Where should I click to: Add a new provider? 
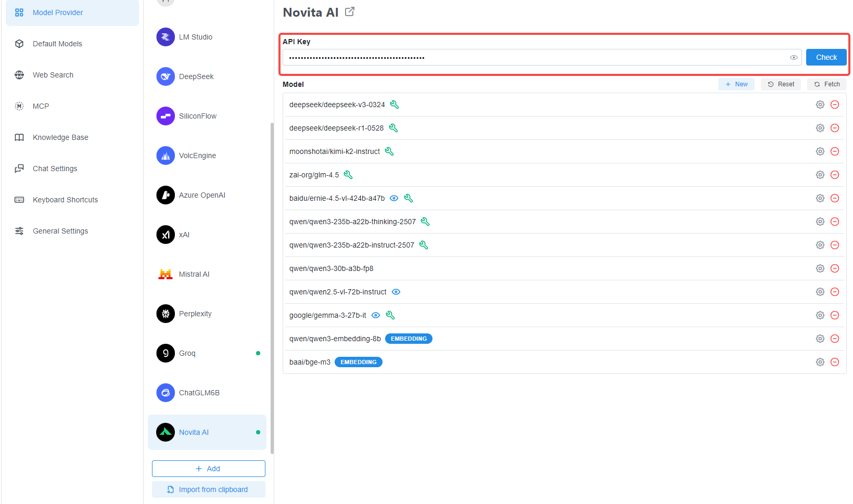[209, 469]
